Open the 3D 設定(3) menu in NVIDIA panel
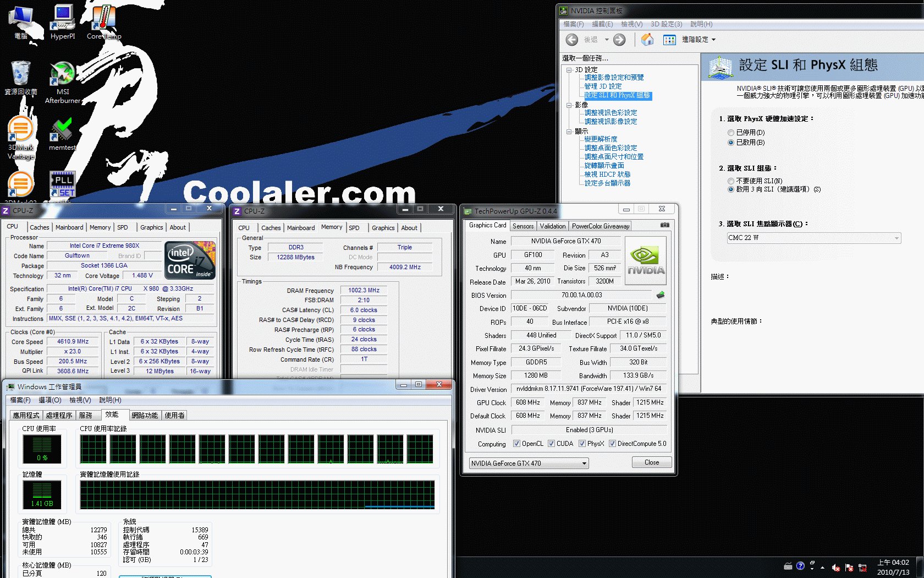 pos(666,24)
